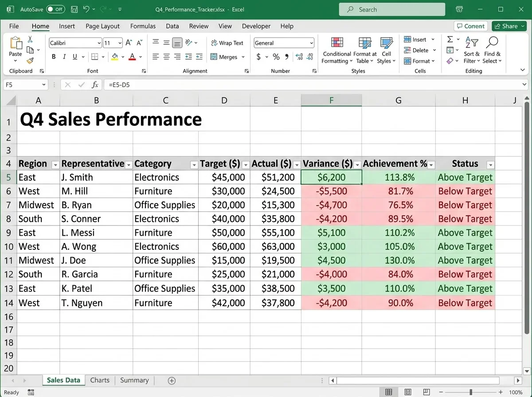
Task: Open Conditional Formatting button
Action: pos(337,51)
